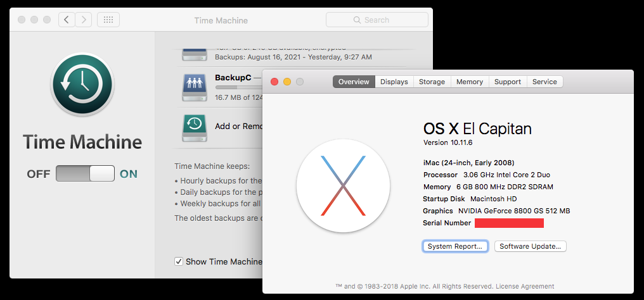
Task: Click the BackupC disk usage progress bar
Action: click(238, 87)
